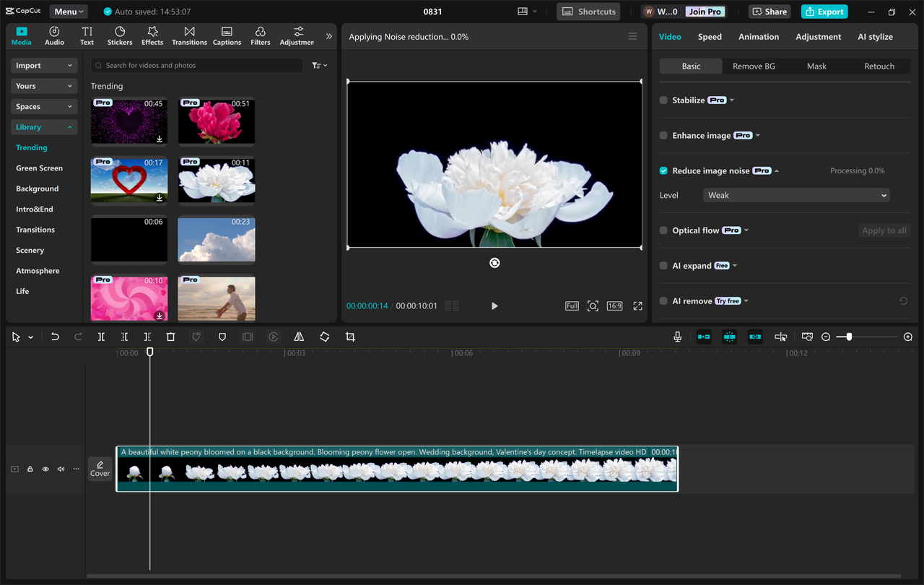Open the Stickers panel
924x585 pixels.
(119, 35)
